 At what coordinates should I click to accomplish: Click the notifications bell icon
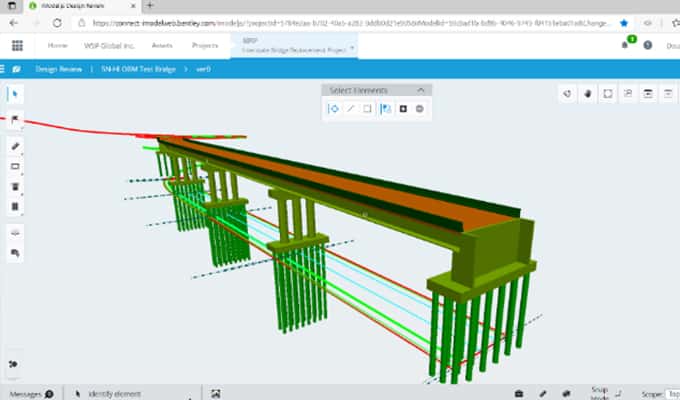click(x=625, y=45)
